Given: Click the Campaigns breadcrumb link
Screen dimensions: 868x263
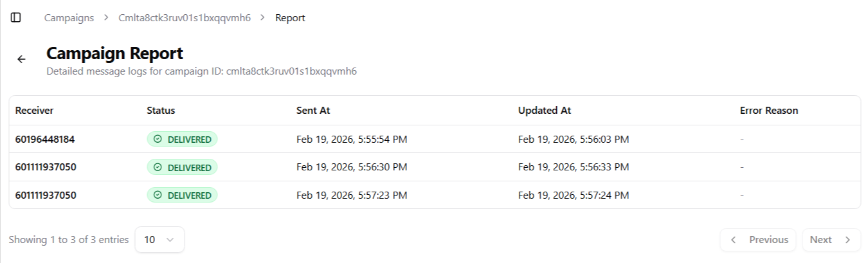Looking at the screenshot, I should click(69, 18).
